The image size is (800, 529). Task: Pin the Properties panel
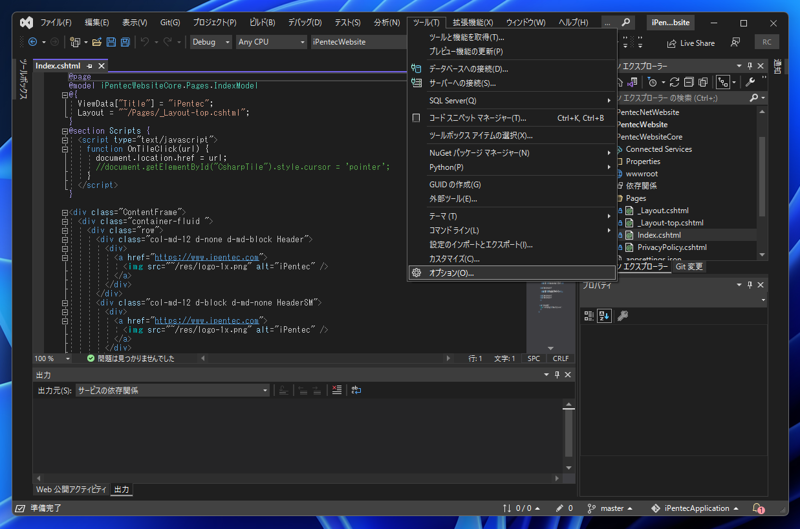[749, 285]
